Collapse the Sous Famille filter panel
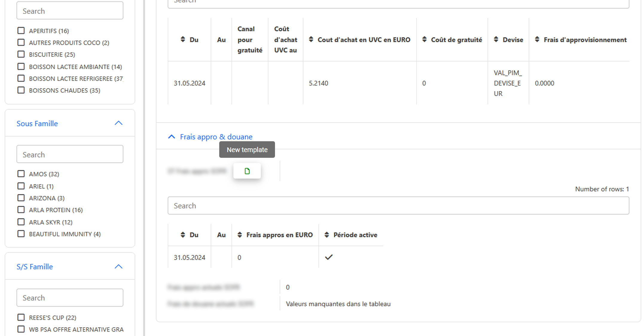The image size is (644, 336). click(119, 123)
